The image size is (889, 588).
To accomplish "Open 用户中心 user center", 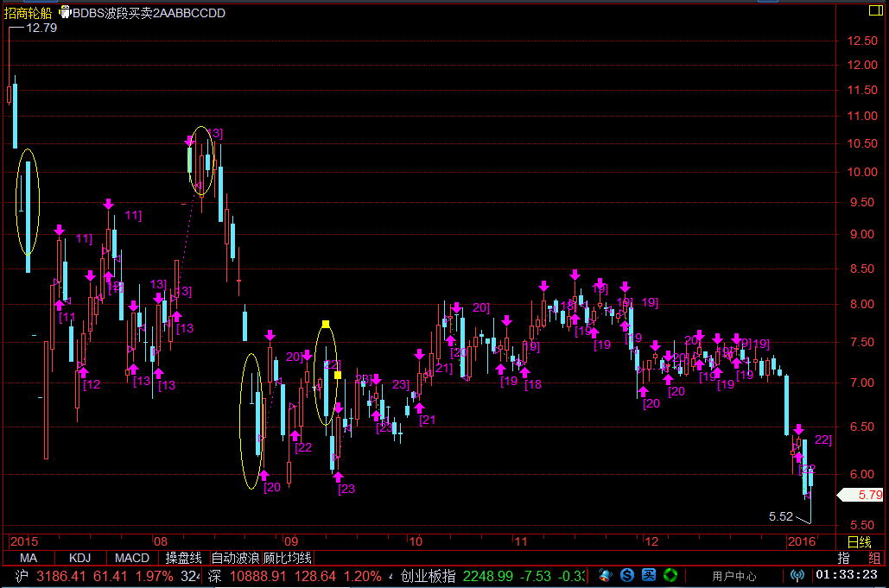I will pos(734,576).
